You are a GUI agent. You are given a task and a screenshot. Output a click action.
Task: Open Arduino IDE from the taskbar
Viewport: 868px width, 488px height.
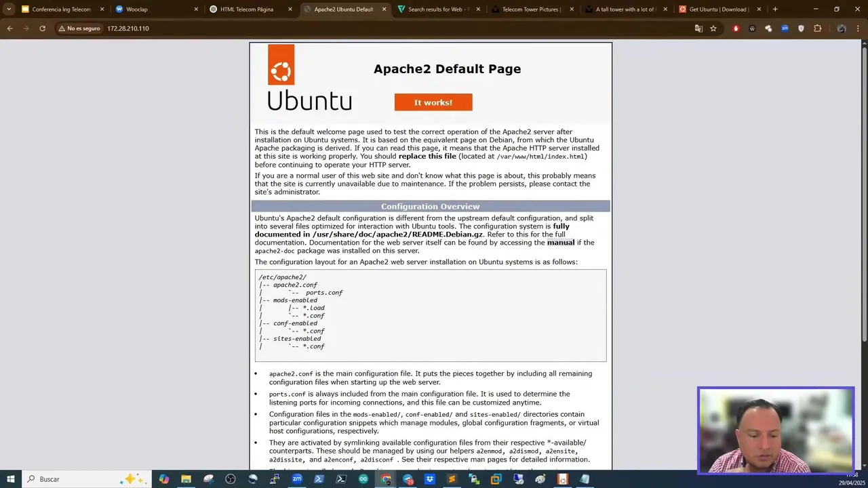(363, 479)
